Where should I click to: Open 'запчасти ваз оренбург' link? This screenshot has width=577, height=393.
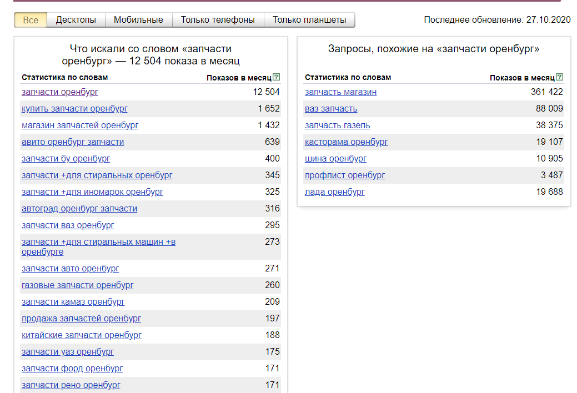pos(68,225)
